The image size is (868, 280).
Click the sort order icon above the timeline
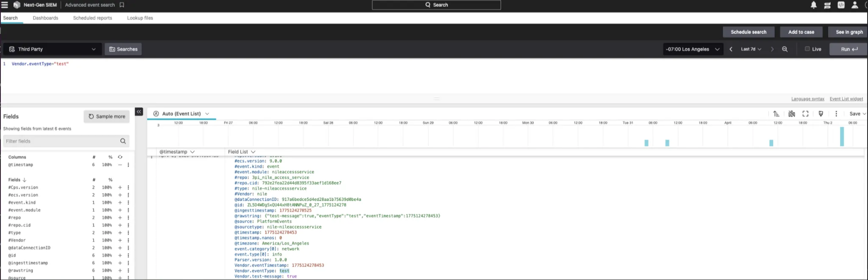(x=776, y=114)
